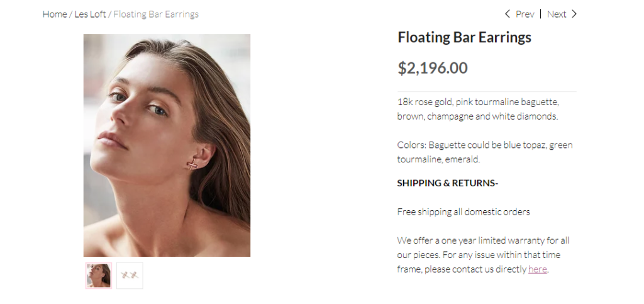The height and width of the screenshot is (304, 644).
Task: Click the one year warranty paragraph
Action: [x=482, y=255]
